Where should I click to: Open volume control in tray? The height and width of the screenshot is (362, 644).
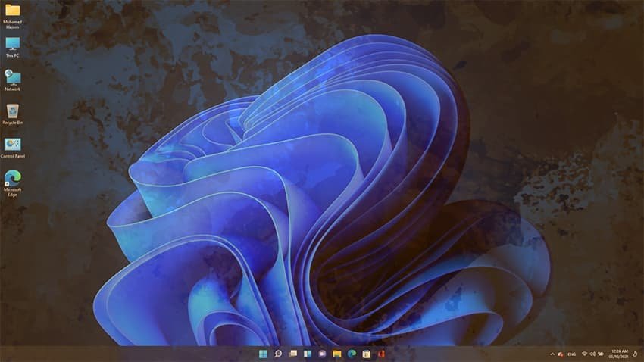tap(592, 354)
